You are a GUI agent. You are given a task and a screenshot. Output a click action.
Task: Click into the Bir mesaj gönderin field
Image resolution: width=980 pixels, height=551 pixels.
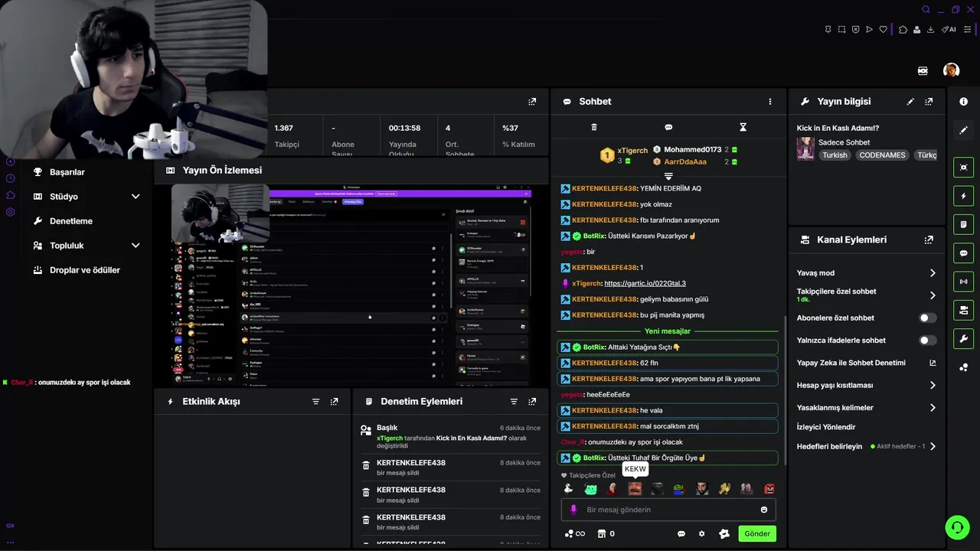click(668, 510)
